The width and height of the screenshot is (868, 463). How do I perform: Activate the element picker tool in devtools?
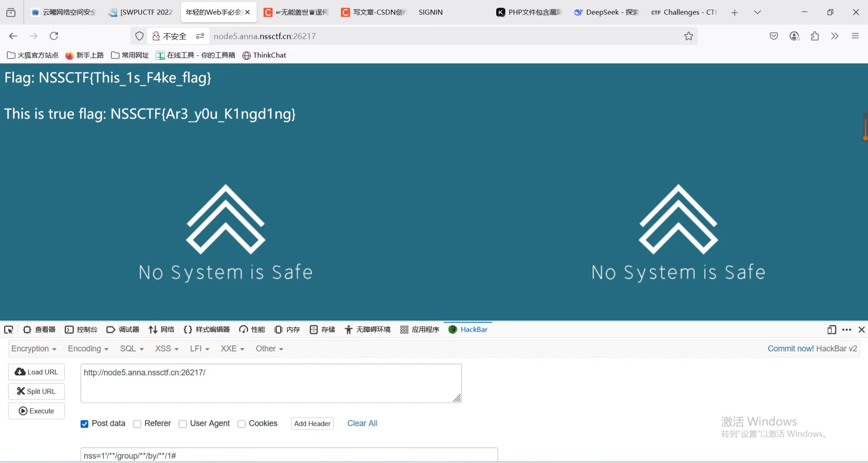click(9, 329)
